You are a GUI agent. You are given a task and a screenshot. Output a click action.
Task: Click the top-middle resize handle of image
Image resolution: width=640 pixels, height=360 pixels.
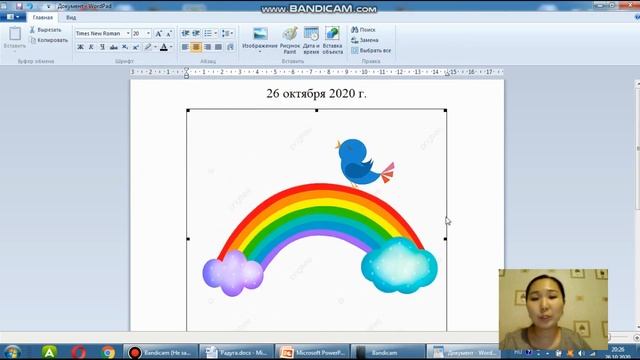tap(317, 110)
